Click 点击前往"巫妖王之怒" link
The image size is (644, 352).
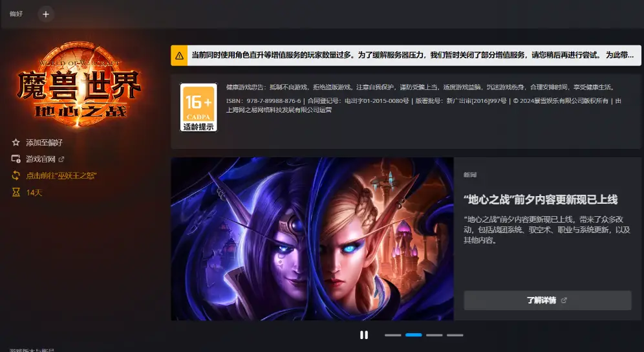(x=61, y=175)
